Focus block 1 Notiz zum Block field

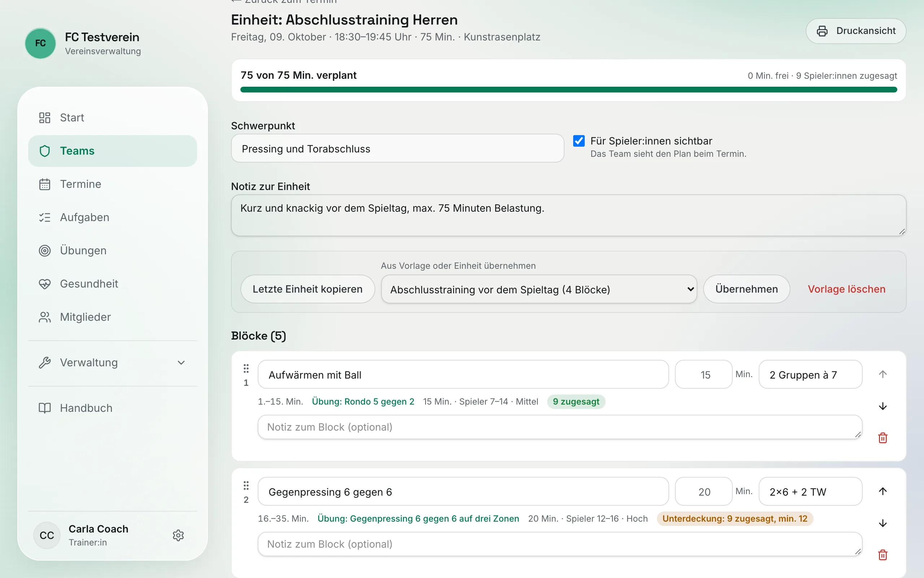[560, 427]
